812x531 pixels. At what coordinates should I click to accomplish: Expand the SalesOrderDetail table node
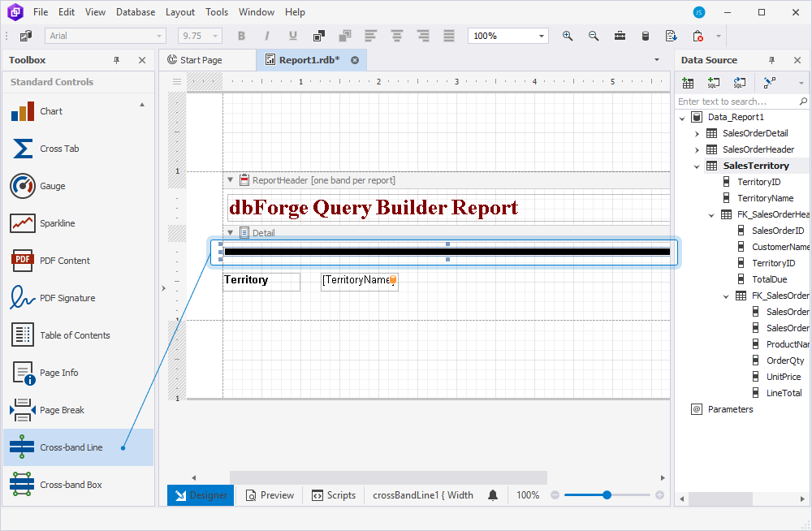pos(697,134)
